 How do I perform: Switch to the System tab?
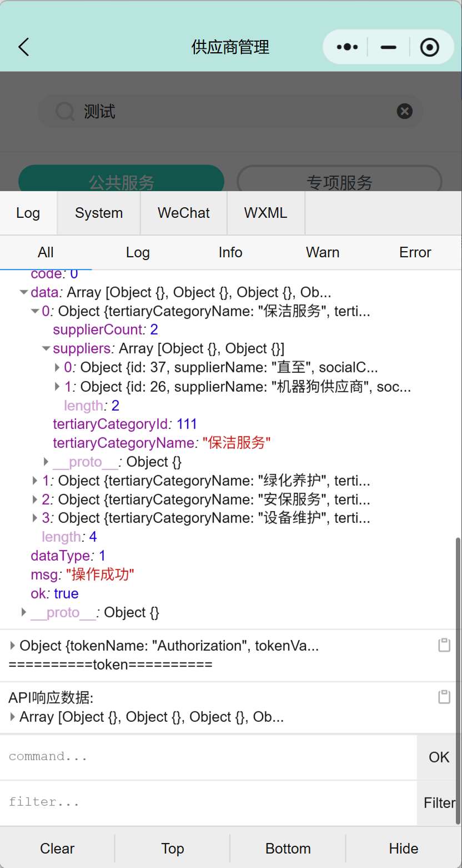pyautogui.click(x=99, y=213)
